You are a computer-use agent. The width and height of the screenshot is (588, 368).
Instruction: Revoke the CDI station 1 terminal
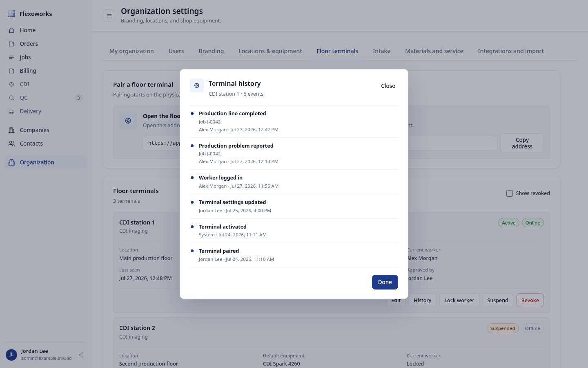530,301
